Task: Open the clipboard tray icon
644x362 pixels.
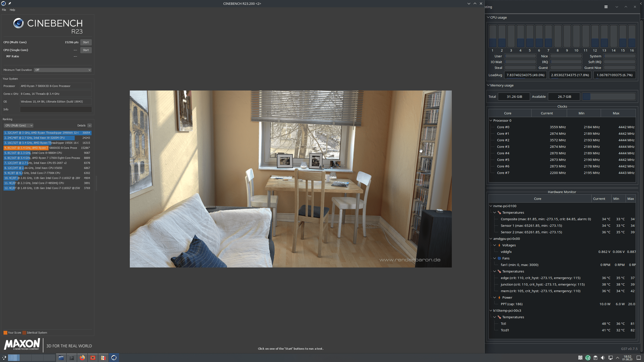Action: click(595, 357)
